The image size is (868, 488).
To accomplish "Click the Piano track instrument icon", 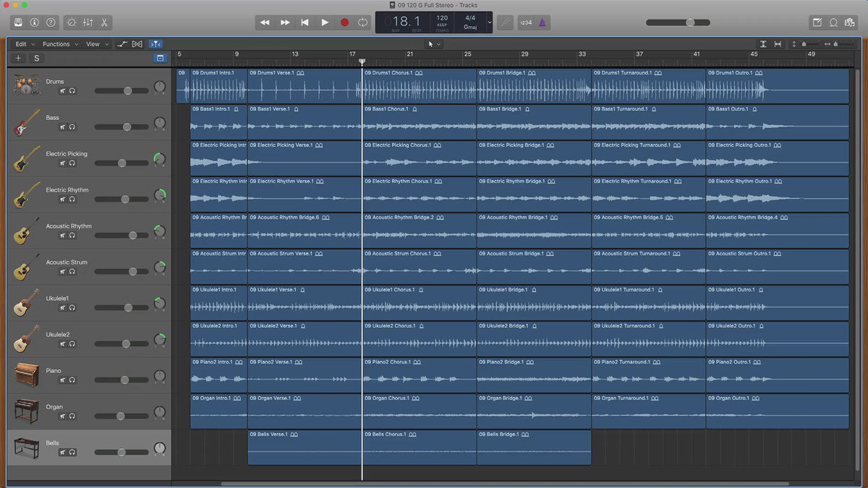I will (x=26, y=375).
